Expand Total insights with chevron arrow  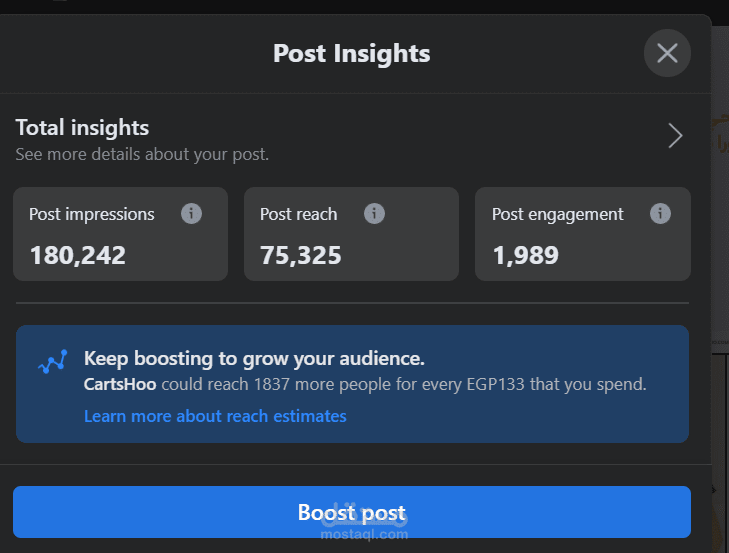(x=675, y=136)
